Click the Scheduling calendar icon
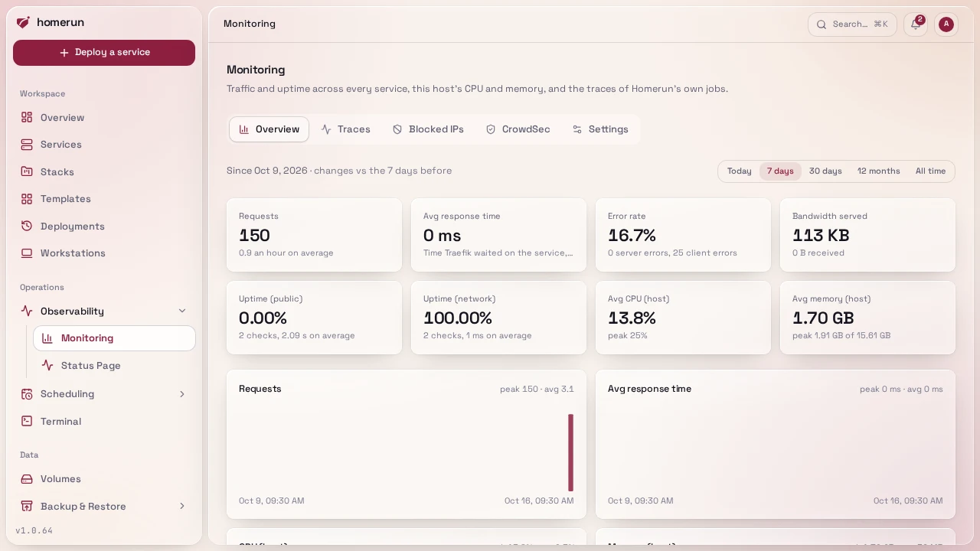This screenshot has height=551, width=980. point(27,394)
